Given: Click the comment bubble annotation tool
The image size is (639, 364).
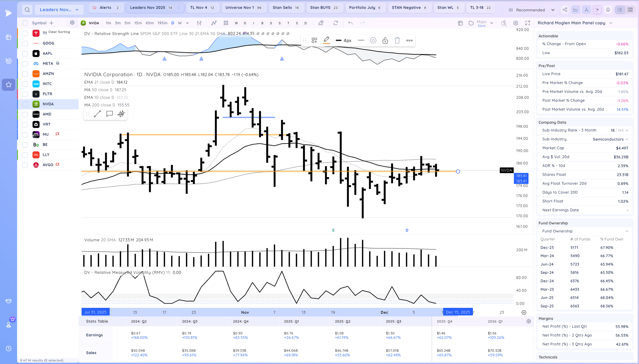Looking at the screenshot, I should coord(109,114).
